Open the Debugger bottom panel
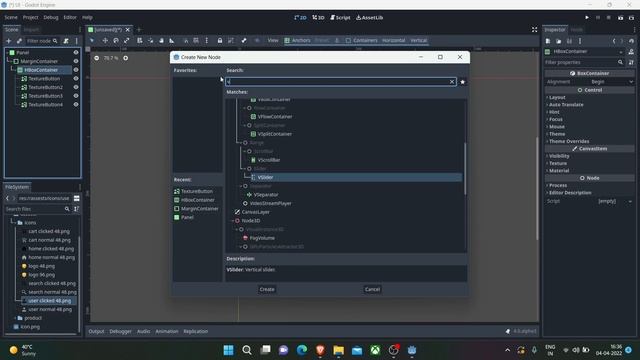This screenshot has width=640, height=360. coord(120,331)
